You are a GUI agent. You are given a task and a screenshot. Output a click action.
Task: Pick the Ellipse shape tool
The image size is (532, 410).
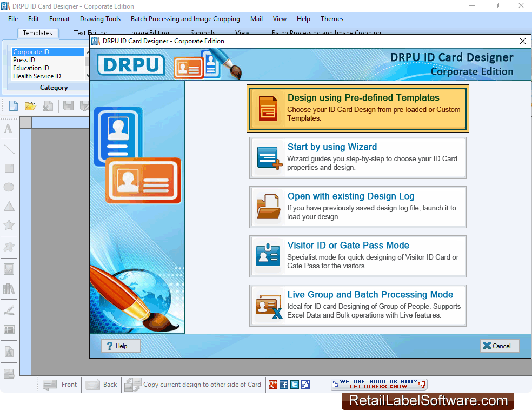[8, 187]
